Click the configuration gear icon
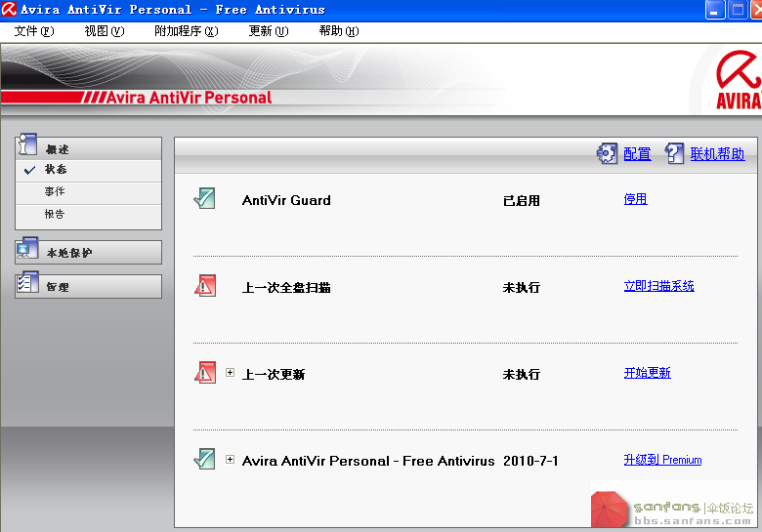The height and width of the screenshot is (532, 762). pyautogui.click(x=607, y=154)
